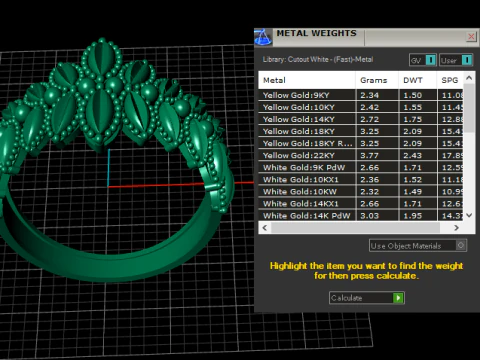Click the 1.50 DWT value
The width and height of the screenshot is (480, 360).
click(x=412, y=95)
